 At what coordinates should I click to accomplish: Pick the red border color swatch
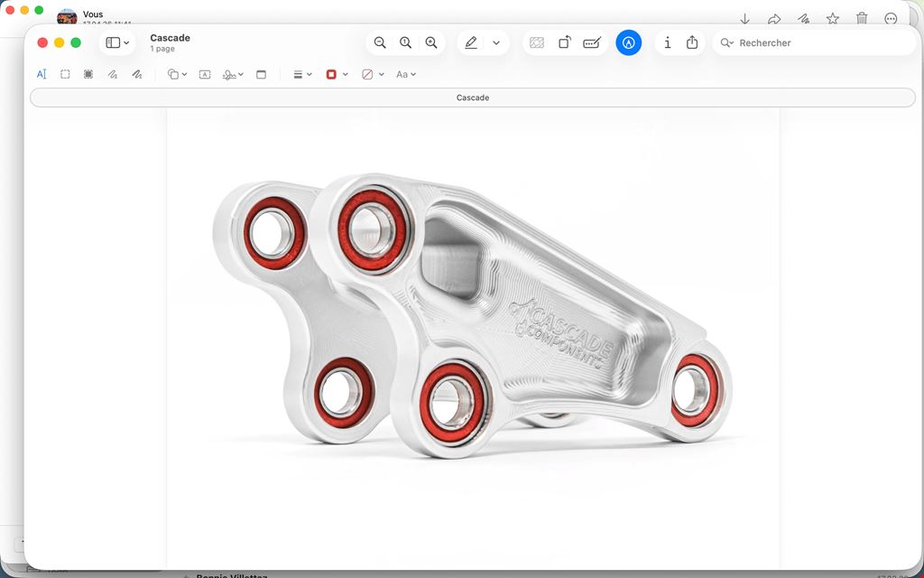click(x=331, y=74)
